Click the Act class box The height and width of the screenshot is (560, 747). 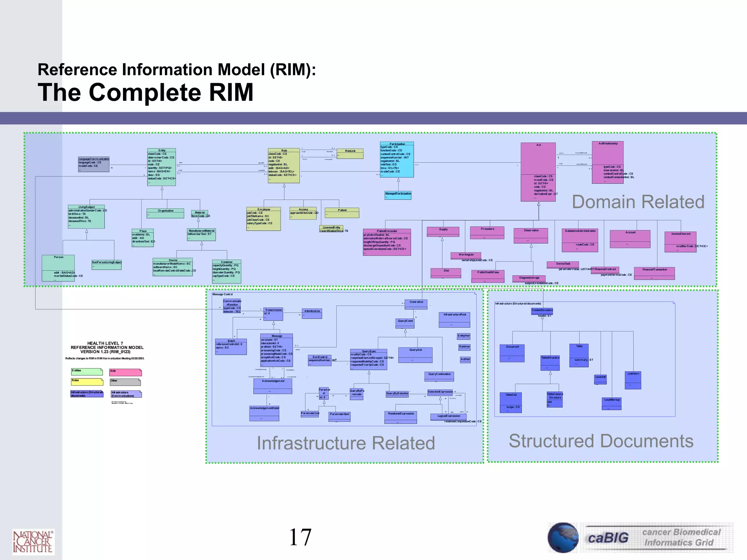[538, 172]
